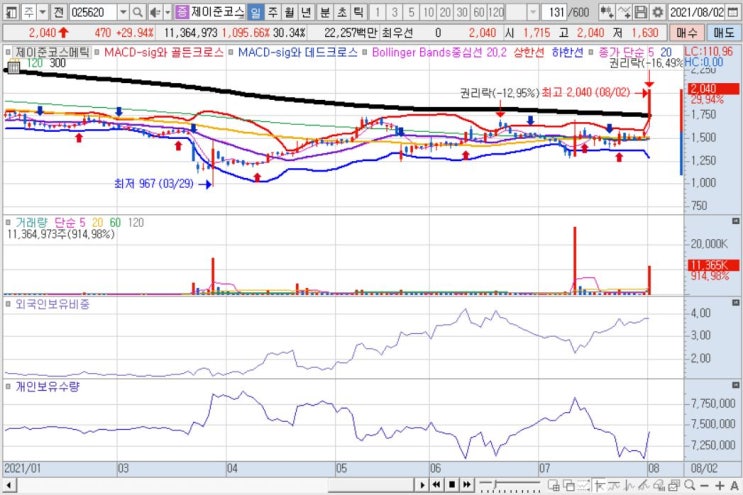The image size is (743, 495).
Task: Click the bar count field showing 131
Action: (x=554, y=12)
